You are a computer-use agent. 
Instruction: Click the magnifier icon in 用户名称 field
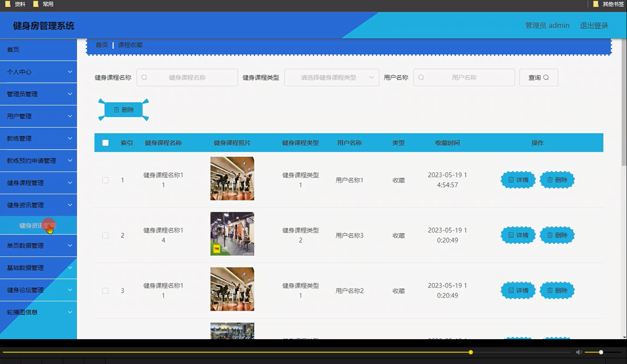pyautogui.click(x=421, y=77)
